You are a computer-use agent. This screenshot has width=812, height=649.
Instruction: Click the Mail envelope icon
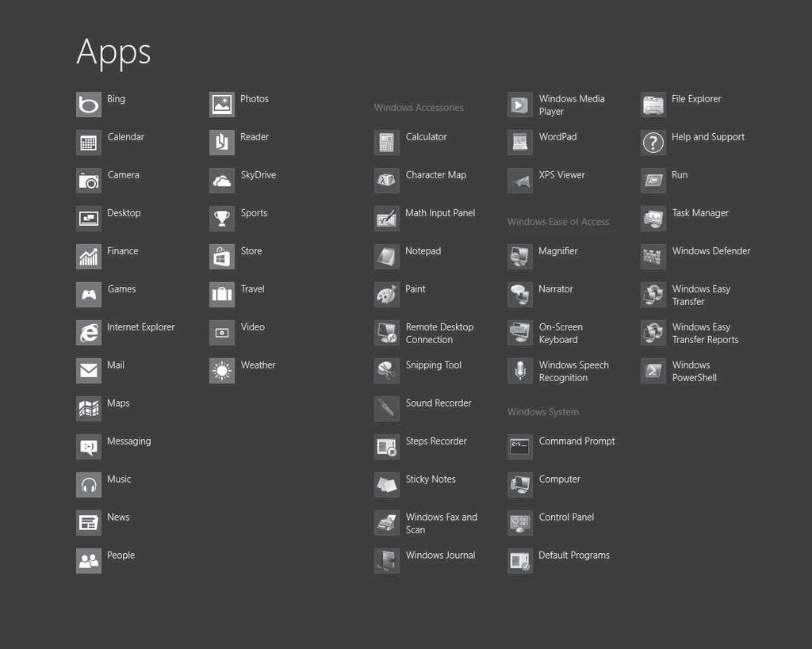tap(89, 371)
